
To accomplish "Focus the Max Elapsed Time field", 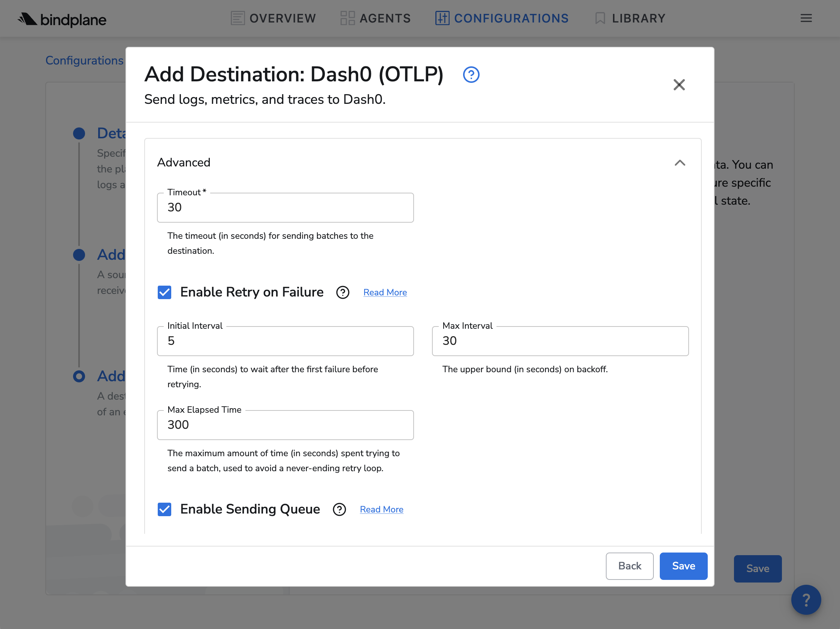I will coord(285,425).
